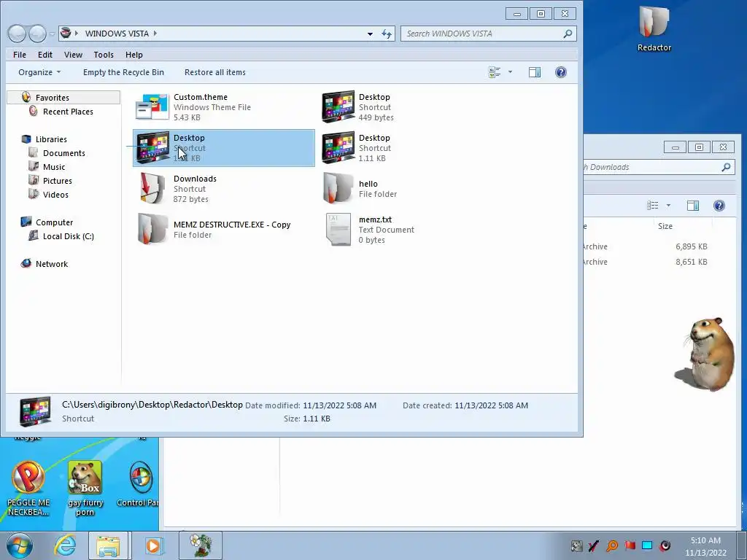
Task: Open the address bar history dropdown
Action: pyautogui.click(x=370, y=34)
